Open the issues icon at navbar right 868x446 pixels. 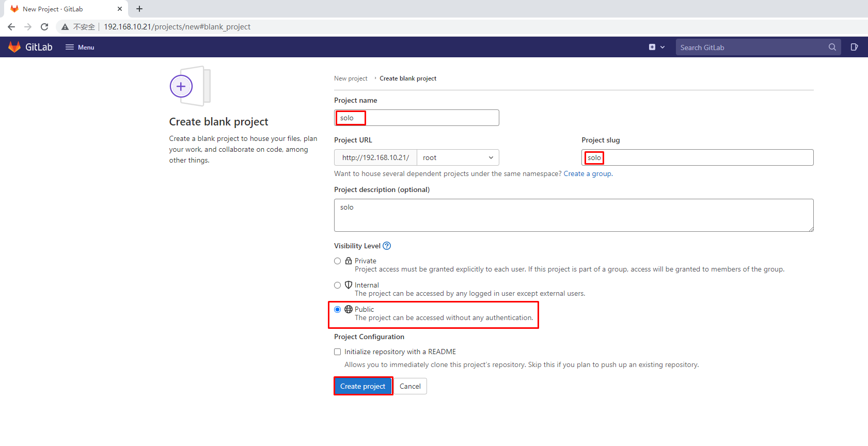[x=854, y=47]
